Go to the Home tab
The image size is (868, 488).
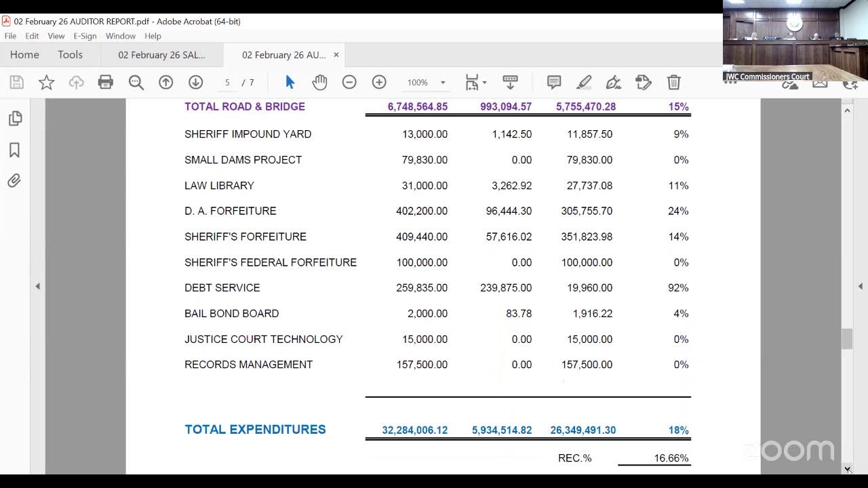[x=24, y=55]
